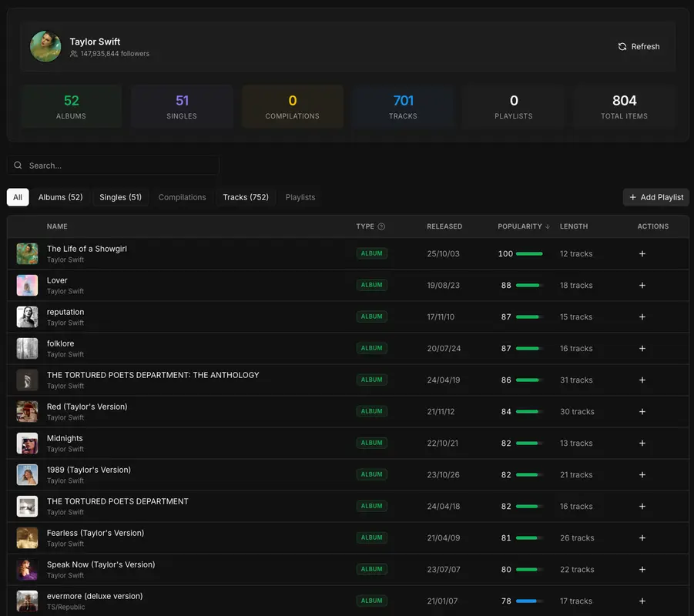Click the Refresh icon in the artist header
Viewport: 694px width, 616px height.
pos(622,46)
